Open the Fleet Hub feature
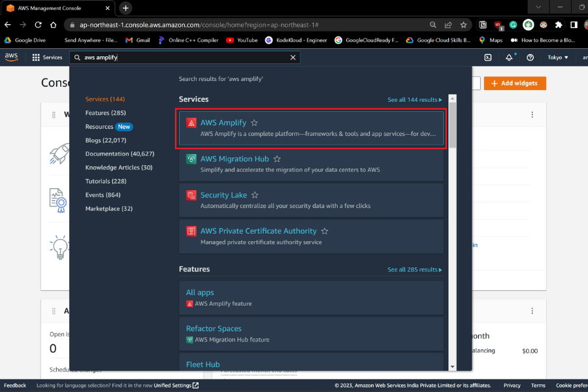 click(311, 363)
